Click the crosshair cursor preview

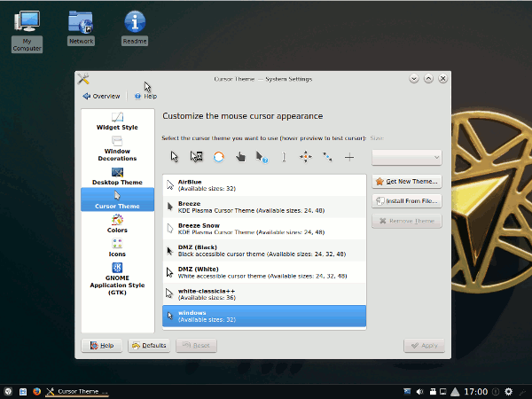[x=349, y=157]
